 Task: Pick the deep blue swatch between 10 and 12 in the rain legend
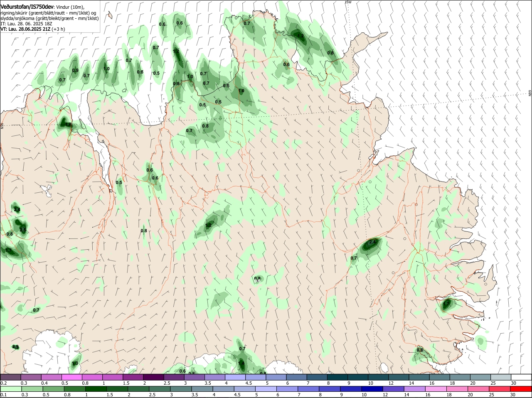pos(372,389)
